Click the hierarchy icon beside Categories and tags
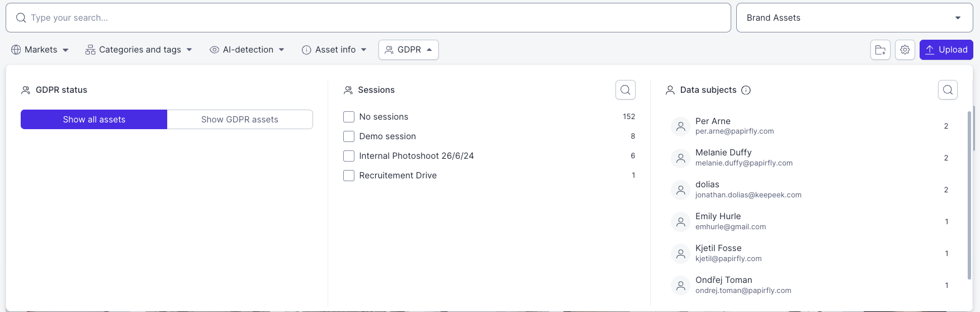The height and width of the screenshot is (312, 980). 90,50
